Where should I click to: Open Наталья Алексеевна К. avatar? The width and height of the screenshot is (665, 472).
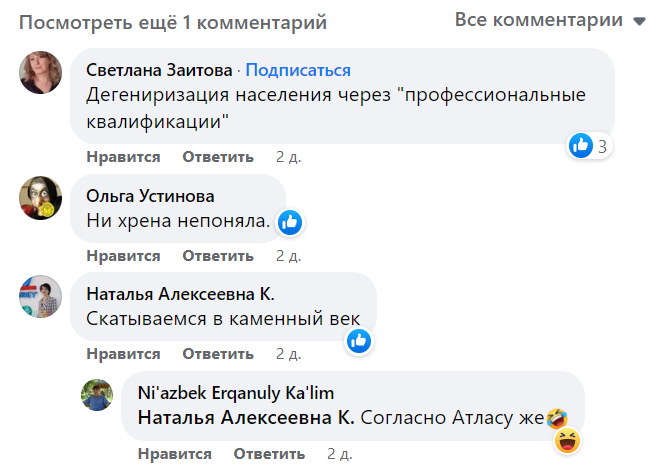click(41, 296)
